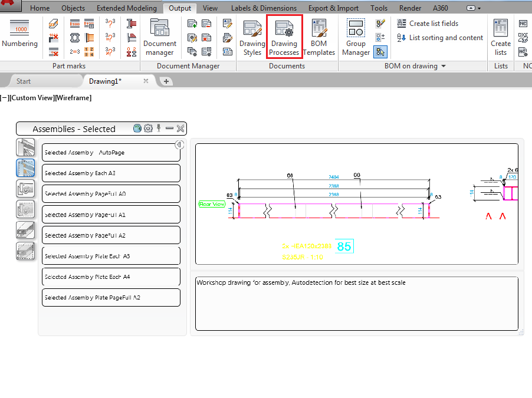This screenshot has width=532, height=398.
Task: Toggle the highlighted group selection cursor icon
Action: pos(380,52)
